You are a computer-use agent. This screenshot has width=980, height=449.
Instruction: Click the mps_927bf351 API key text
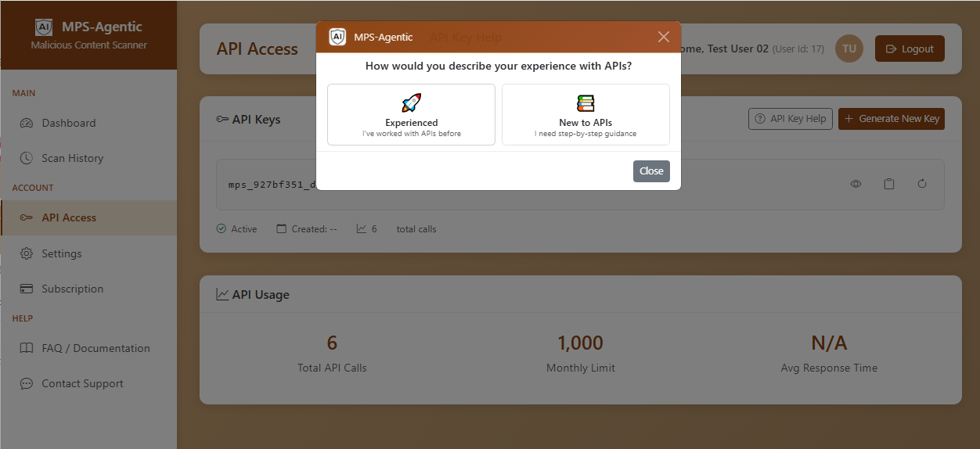tap(272, 185)
